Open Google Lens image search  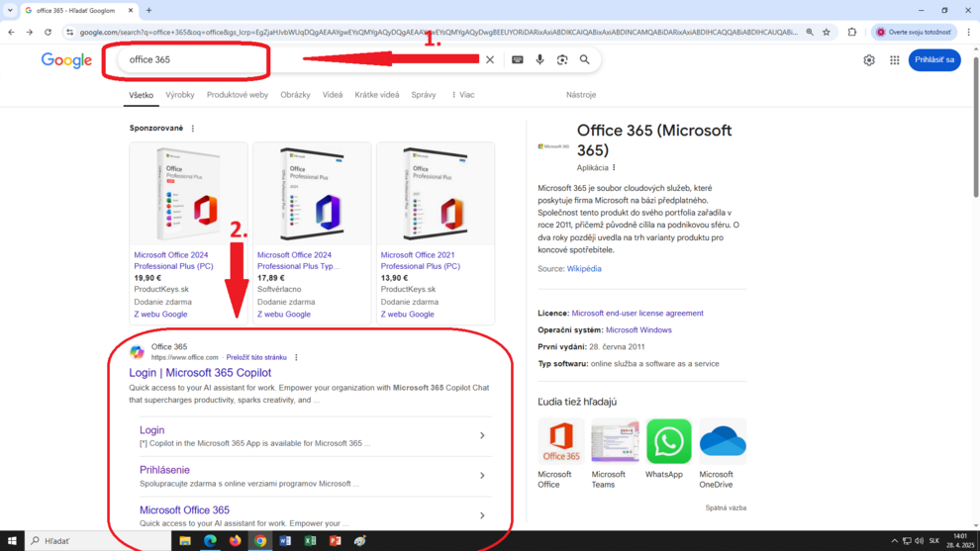click(562, 60)
